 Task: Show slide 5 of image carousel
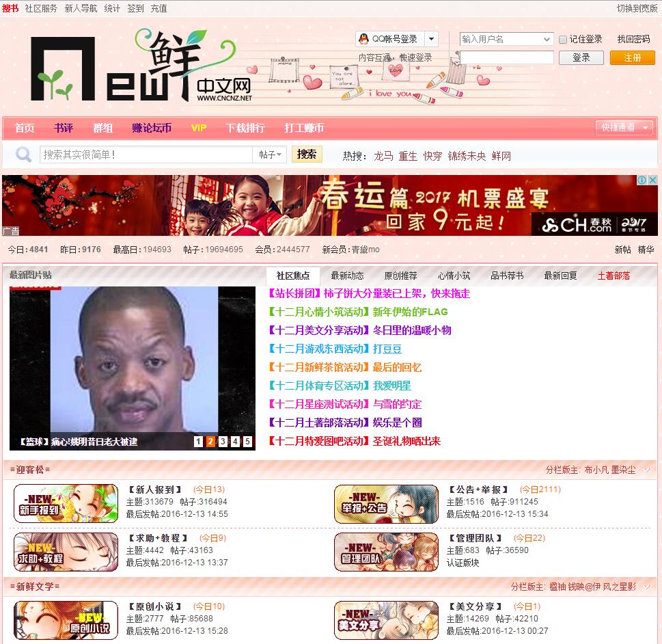click(x=247, y=442)
